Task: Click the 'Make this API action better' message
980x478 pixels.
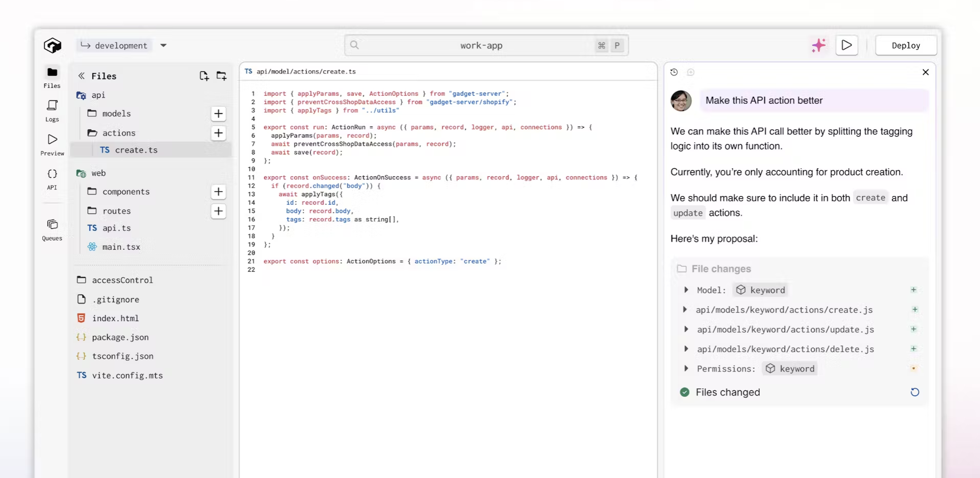Action: point(814,100)
